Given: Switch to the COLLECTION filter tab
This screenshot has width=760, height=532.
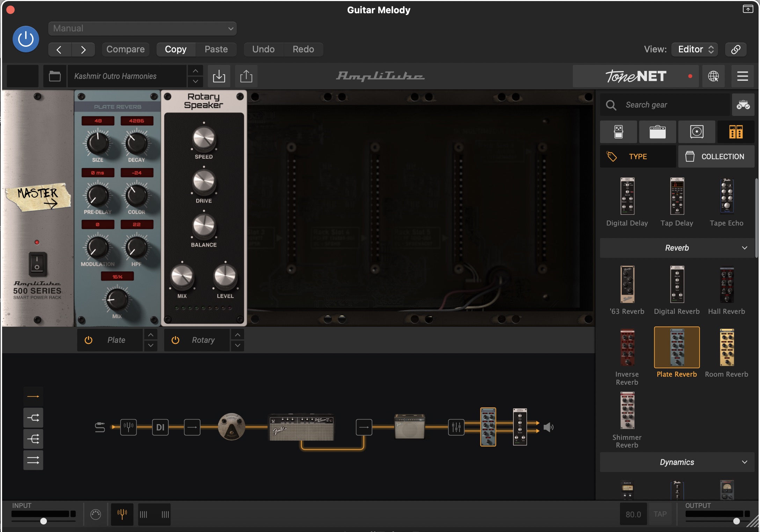Looking at the screenshot, I should [x=716, y=156].
